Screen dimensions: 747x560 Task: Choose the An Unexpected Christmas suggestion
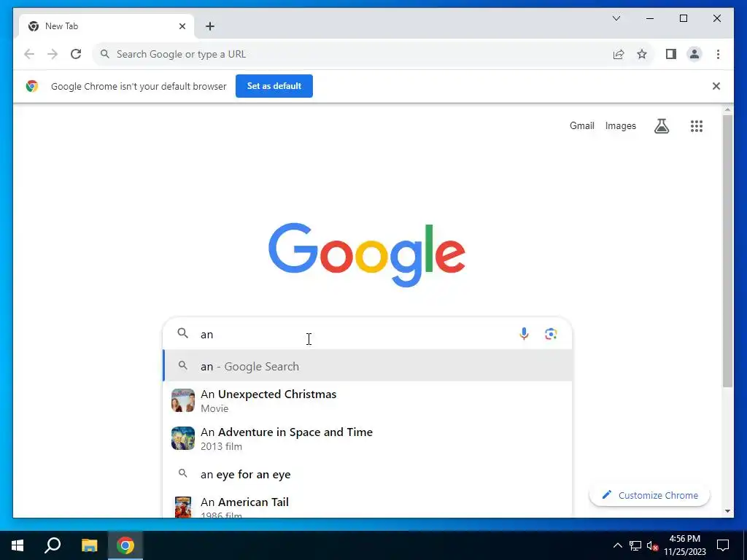(x=368, y=400)
